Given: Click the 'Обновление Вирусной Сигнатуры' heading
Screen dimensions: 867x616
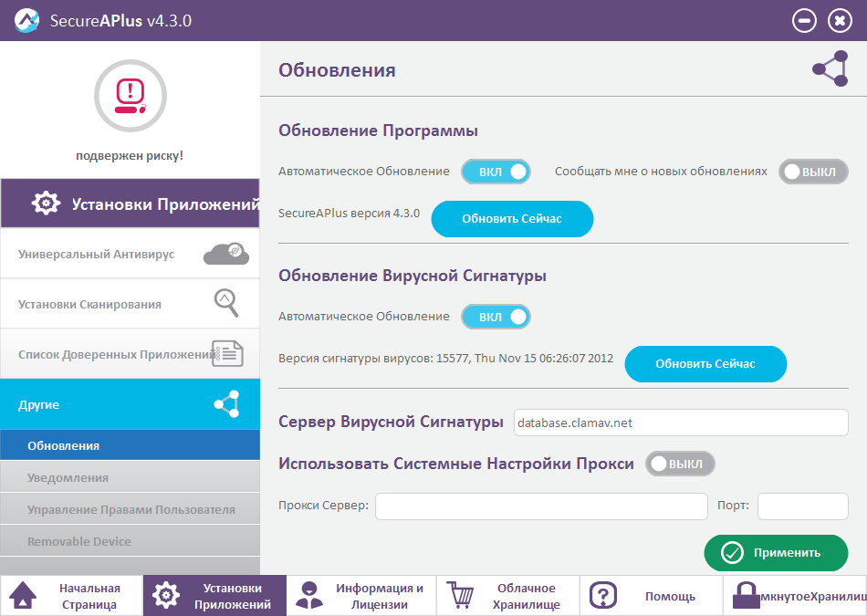Looking at the screenshot, I should (413, 276).
